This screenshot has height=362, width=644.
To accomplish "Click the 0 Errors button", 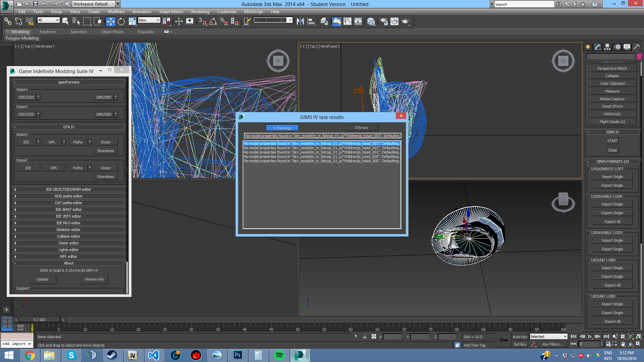I will tap(361, 128).
